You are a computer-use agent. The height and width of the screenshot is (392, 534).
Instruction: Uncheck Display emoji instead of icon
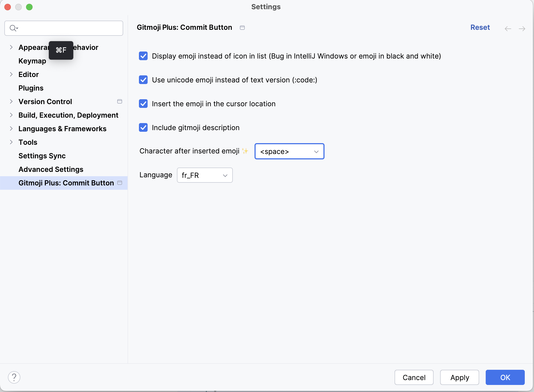(143, 56)
